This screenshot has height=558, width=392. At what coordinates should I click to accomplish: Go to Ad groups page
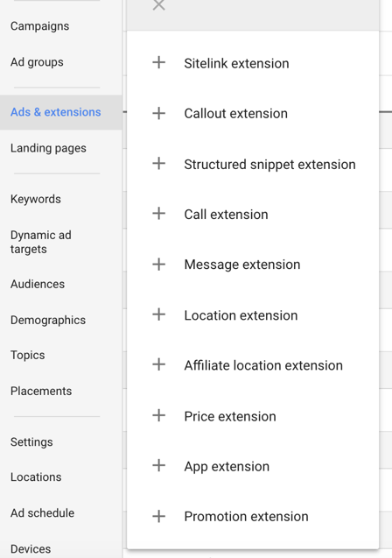(37, 62)
